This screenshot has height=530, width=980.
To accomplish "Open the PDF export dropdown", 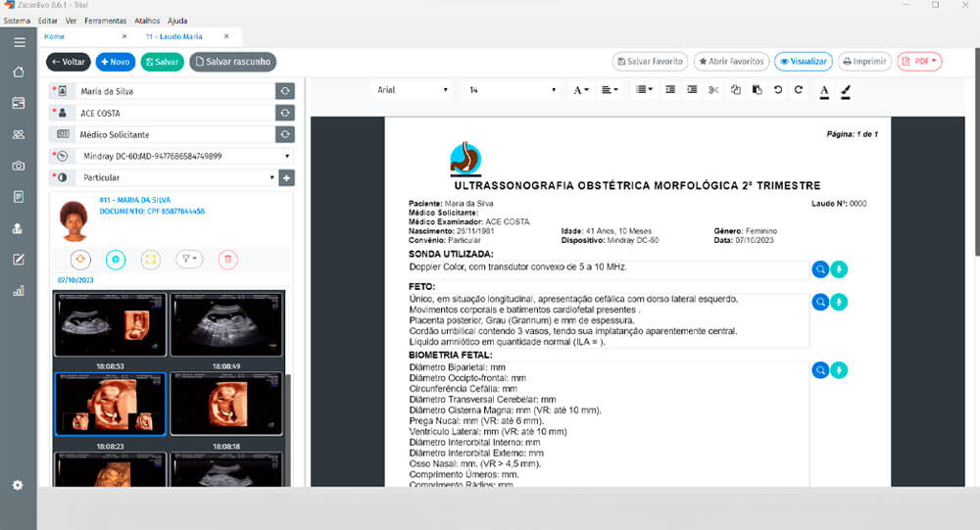I will click(919, 62).
